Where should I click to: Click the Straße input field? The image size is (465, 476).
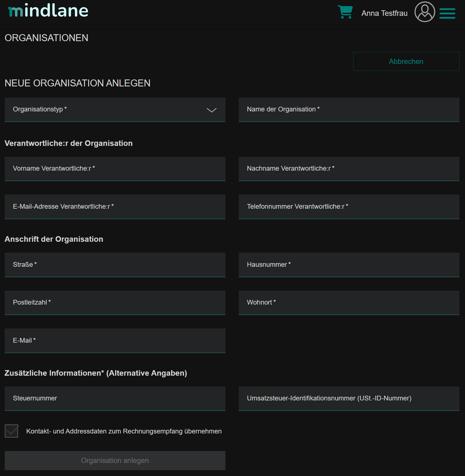115,265
